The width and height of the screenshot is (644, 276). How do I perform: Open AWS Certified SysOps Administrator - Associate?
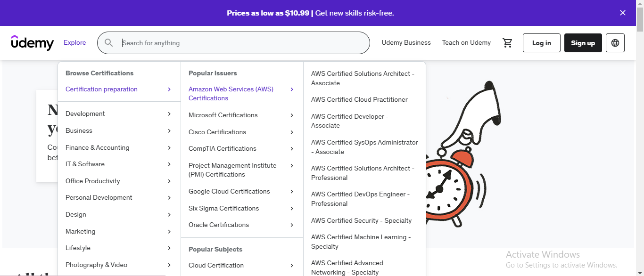pyautogui.click(x=364, y=147)
